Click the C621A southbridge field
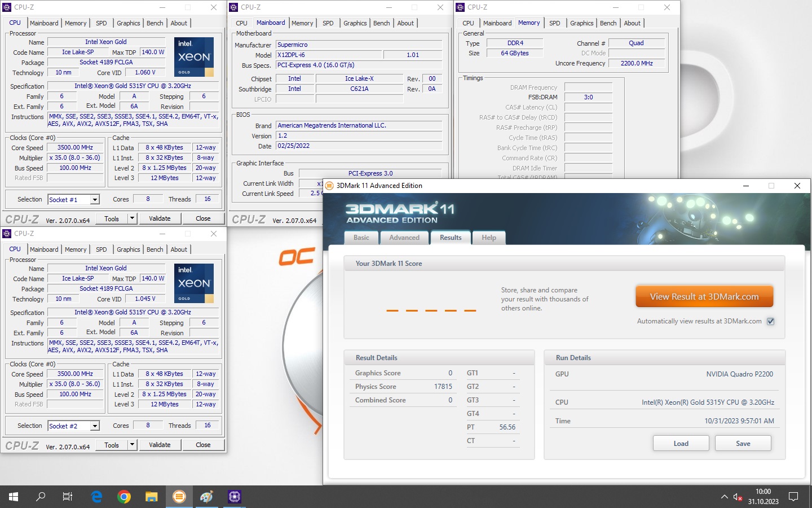Image resolution: width=812 pixels, height=508 pixels. (359, 89)
